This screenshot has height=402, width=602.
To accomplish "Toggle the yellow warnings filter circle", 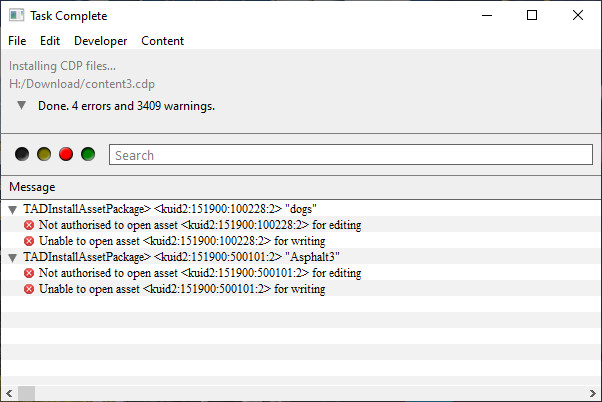I will coord(44,154).
